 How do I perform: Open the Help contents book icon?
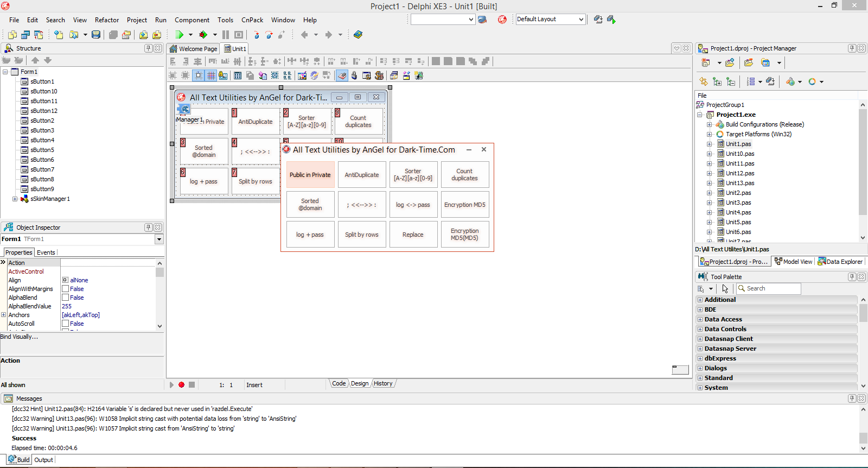coord(358,35)
